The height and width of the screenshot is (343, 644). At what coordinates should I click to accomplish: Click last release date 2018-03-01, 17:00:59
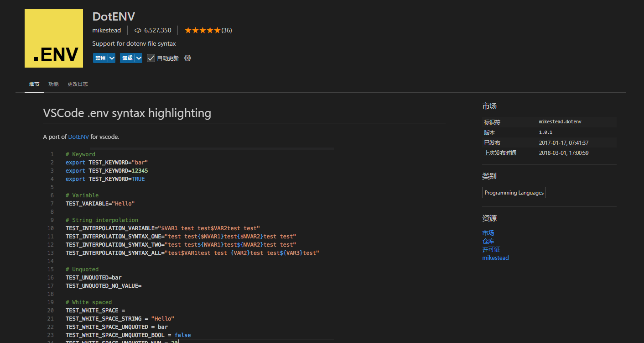pyautogui.click(x=564, y=153)
